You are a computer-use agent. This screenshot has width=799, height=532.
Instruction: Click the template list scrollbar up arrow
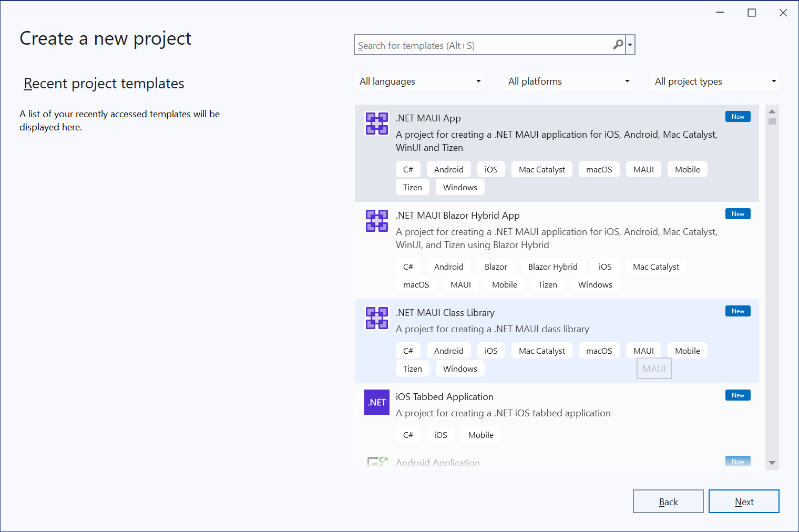(x=772, y=111)
